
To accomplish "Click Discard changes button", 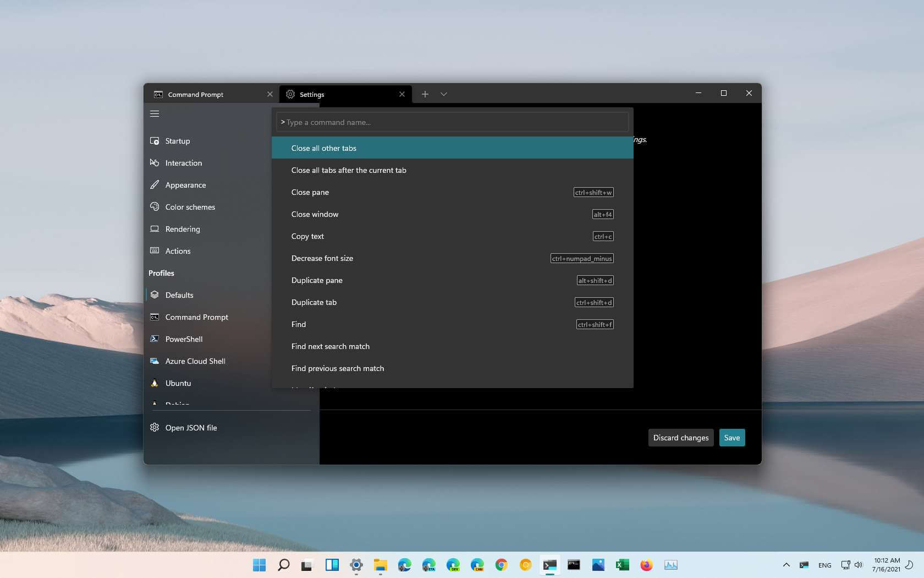I will pos(680,438).
